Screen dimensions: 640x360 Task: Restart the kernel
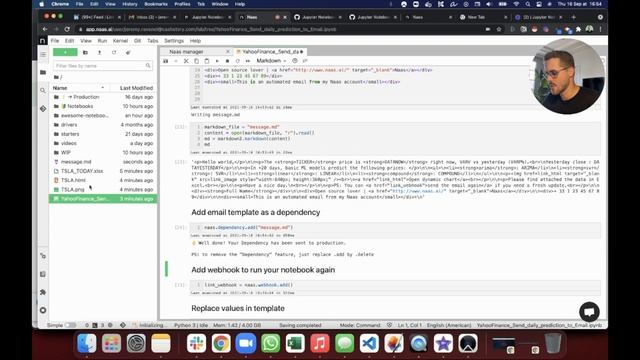pyautogui.click(x=238, y=61)
